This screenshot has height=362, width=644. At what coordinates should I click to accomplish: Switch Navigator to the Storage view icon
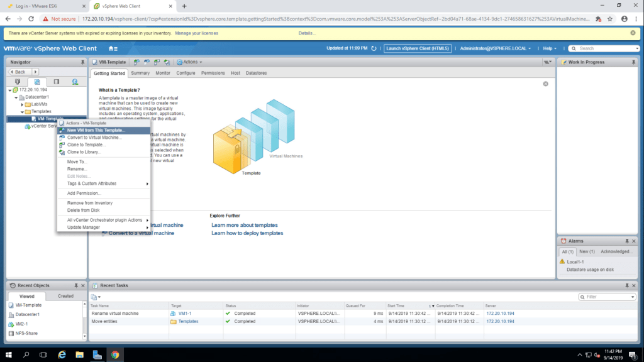pyautogui.click(x=55, y=82)
